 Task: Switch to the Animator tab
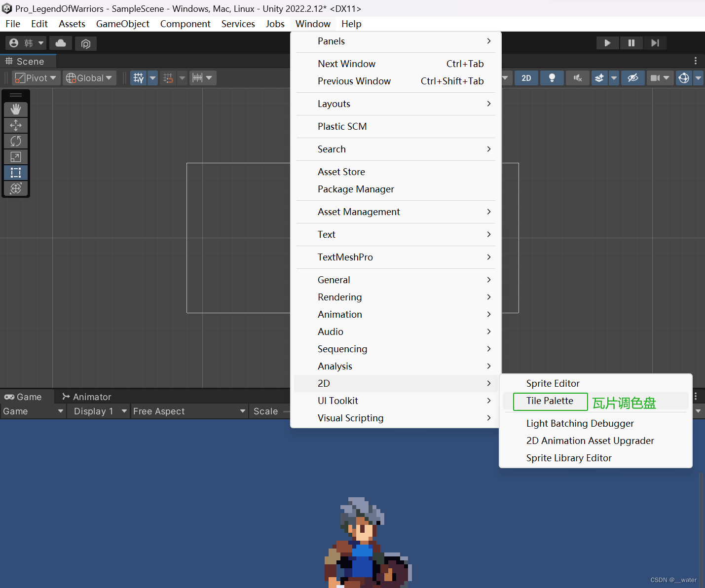pos(87,397)
